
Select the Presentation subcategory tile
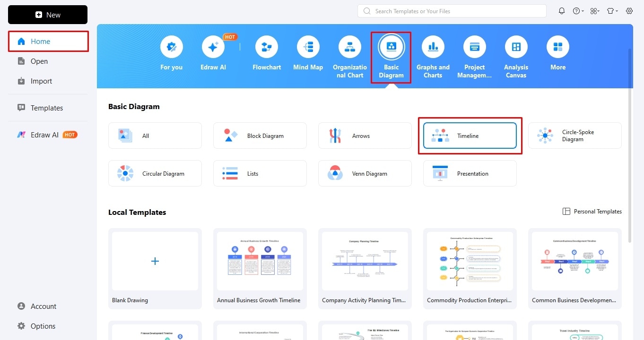click(470, 173)
